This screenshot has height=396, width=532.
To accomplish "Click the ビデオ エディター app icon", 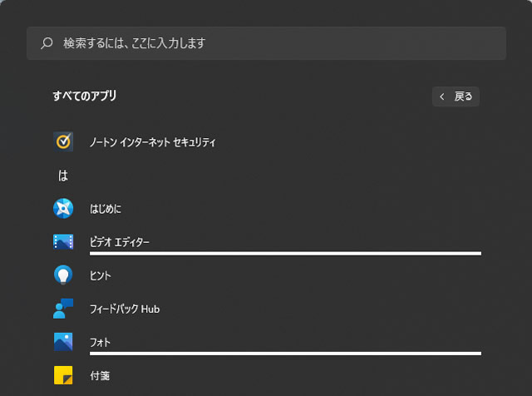I will tap(63, 242).
